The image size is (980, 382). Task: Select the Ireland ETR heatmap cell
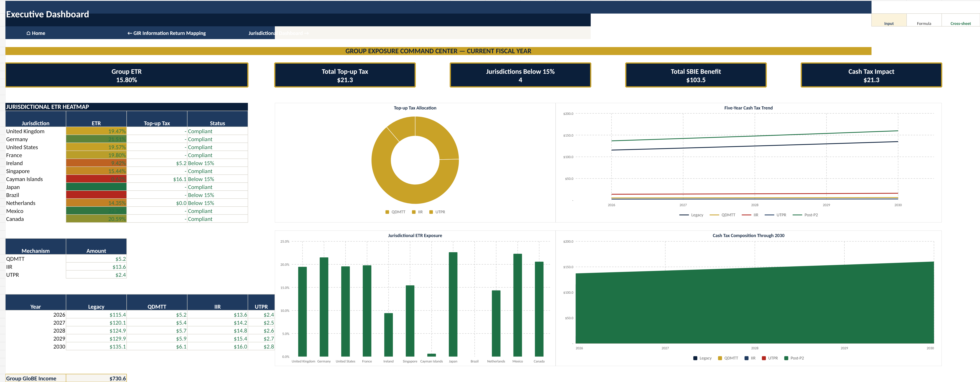tap(96, 163)
